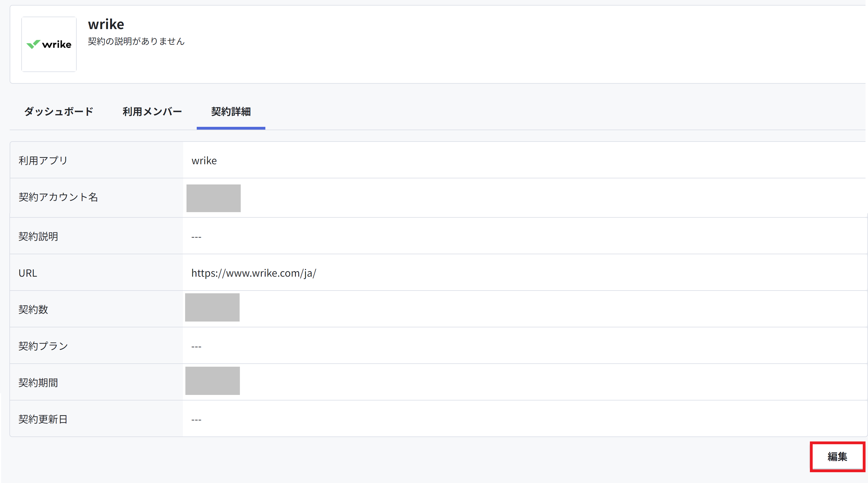Screen dimensions: 868x483
Task: Open the 利用メンバー tab
Action: 152,112
